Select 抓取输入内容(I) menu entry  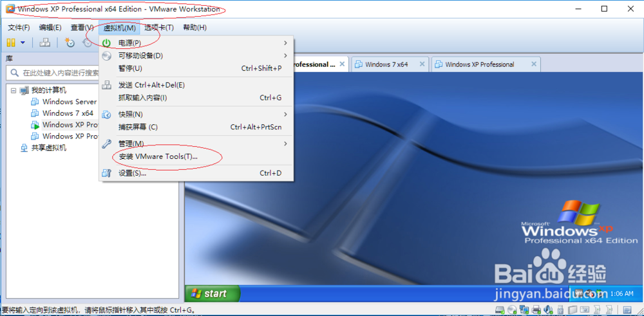coord(196,98)
